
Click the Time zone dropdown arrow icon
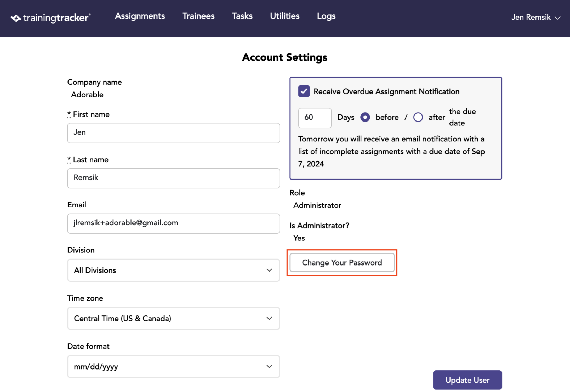click(x=269, y=318)
